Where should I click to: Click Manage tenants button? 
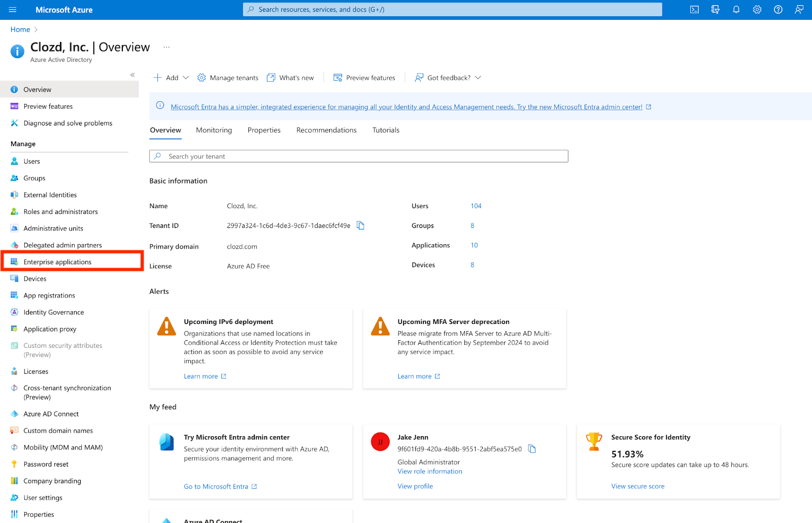[x=228, y=78]
